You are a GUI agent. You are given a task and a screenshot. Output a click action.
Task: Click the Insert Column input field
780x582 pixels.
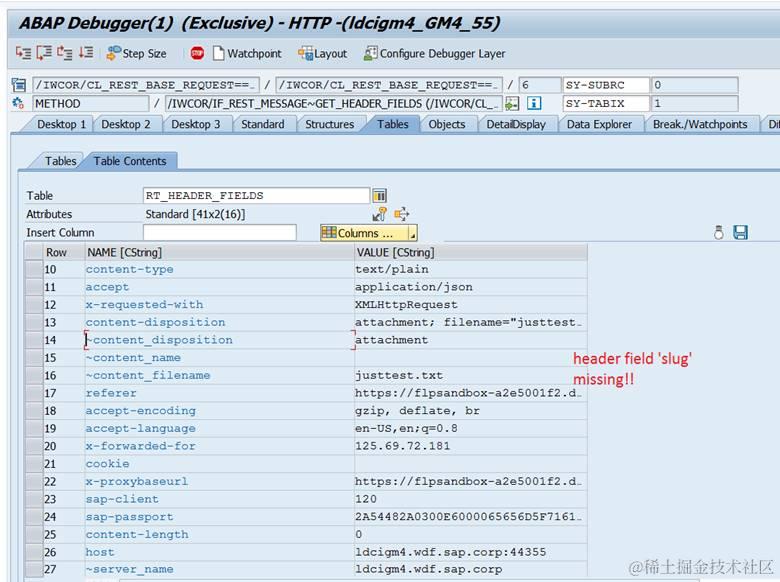click(219, 232)
